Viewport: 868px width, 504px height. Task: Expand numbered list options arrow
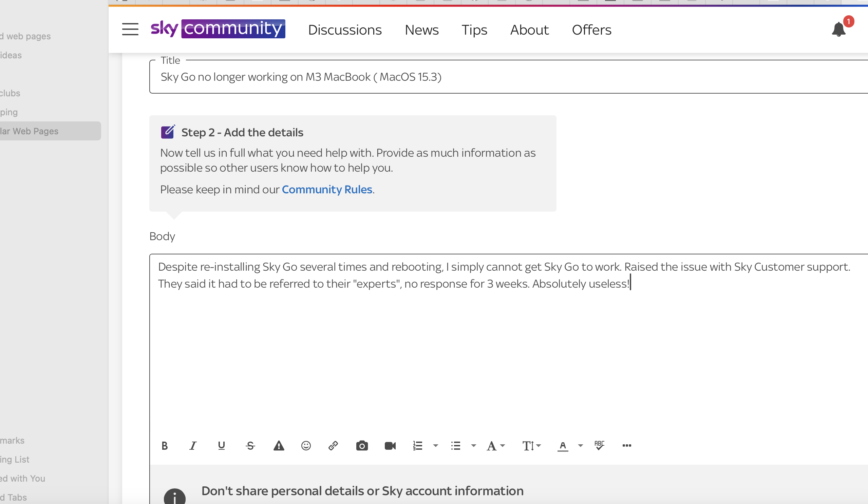(x=436, y=445)
